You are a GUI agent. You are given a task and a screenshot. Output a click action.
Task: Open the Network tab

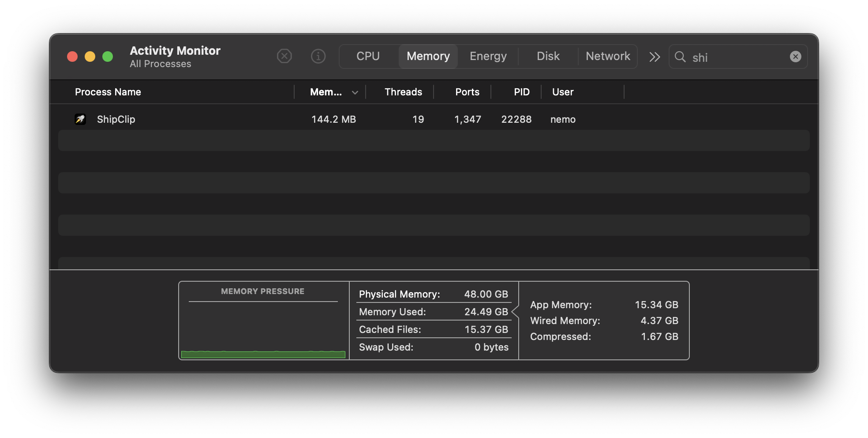tap(608, 57)
